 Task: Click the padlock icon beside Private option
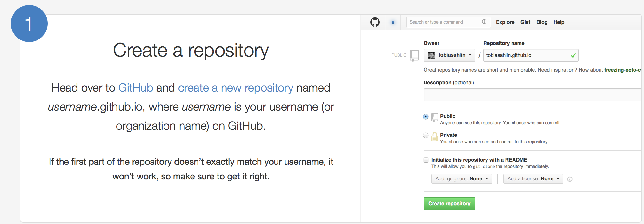coord(435,136)
